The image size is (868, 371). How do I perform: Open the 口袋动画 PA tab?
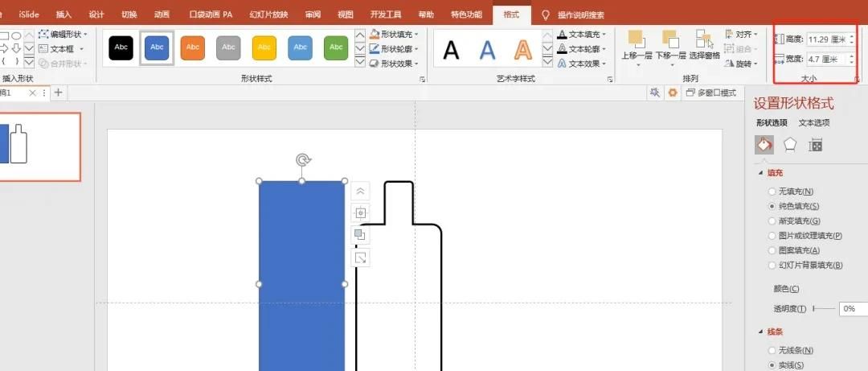click(211, 15)
